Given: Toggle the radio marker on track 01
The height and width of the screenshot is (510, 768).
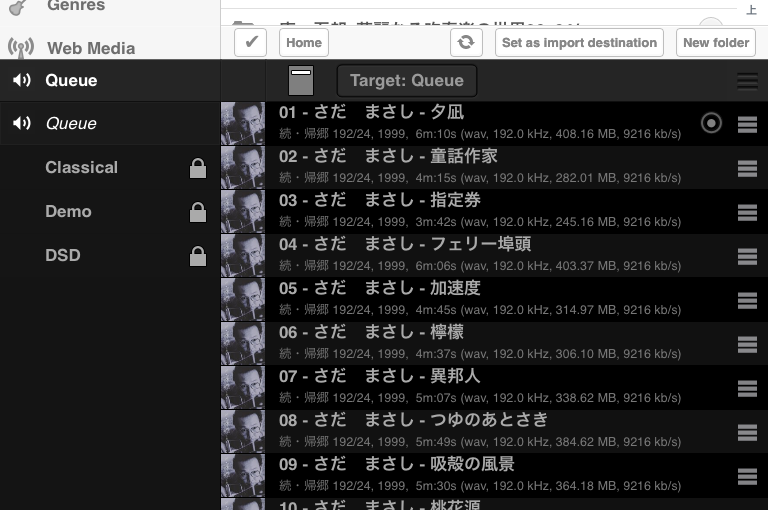Looking at the screenshot, I should point(711,123).
